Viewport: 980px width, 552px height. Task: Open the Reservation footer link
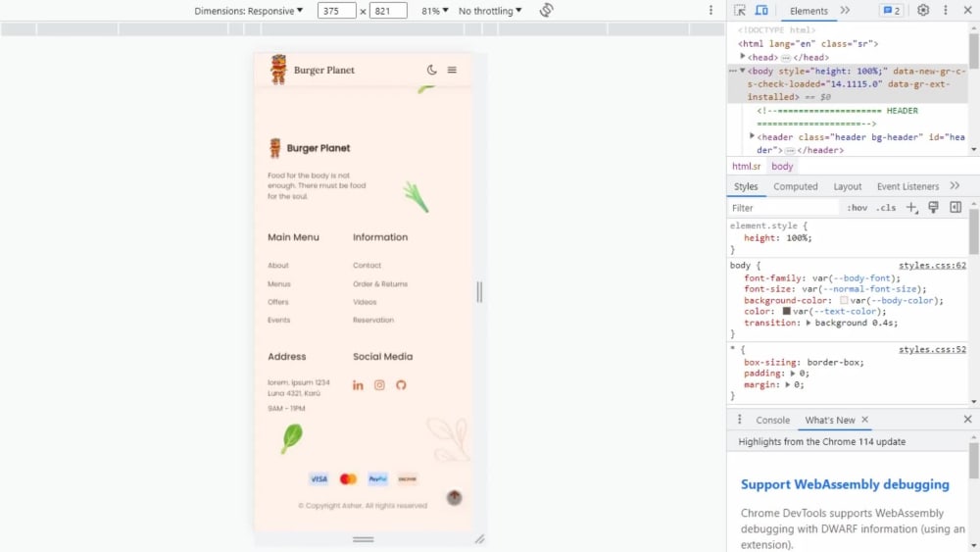(373, 320)
